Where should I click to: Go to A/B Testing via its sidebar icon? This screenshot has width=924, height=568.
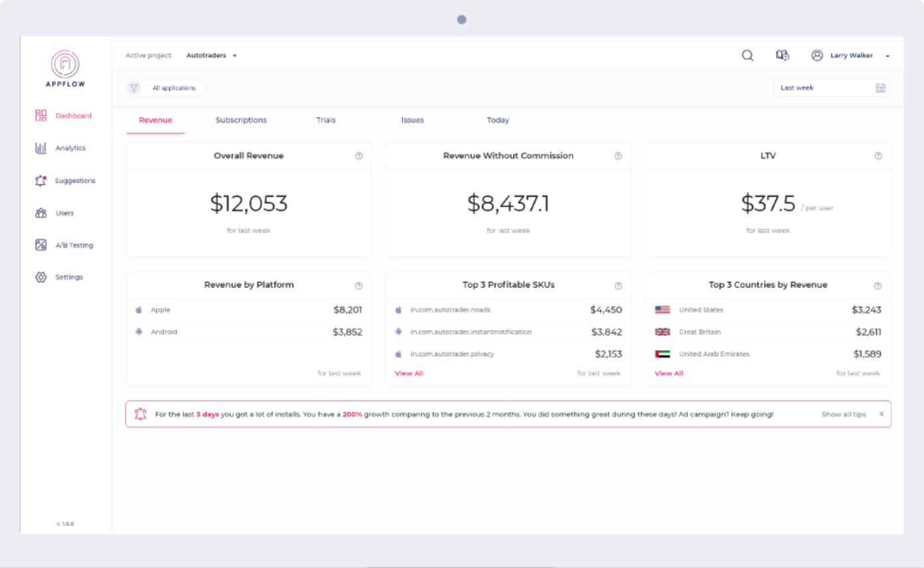(x=40, y=244)
